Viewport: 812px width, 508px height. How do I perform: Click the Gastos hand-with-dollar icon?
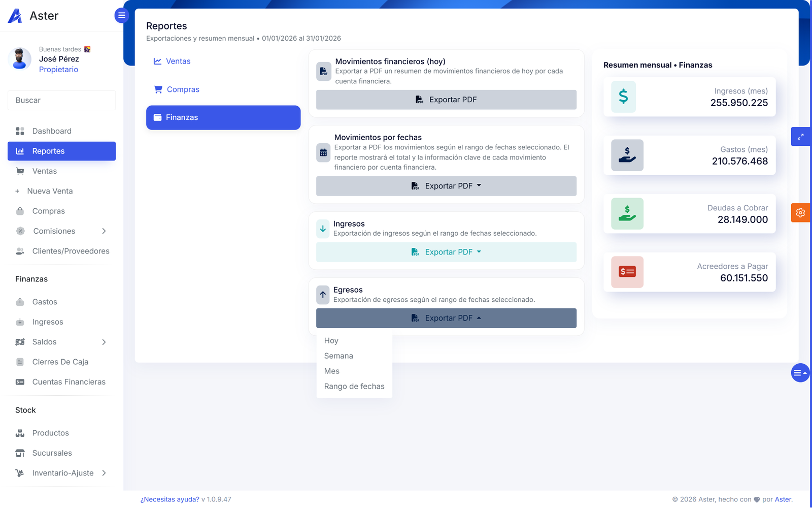tap(627, 155)
